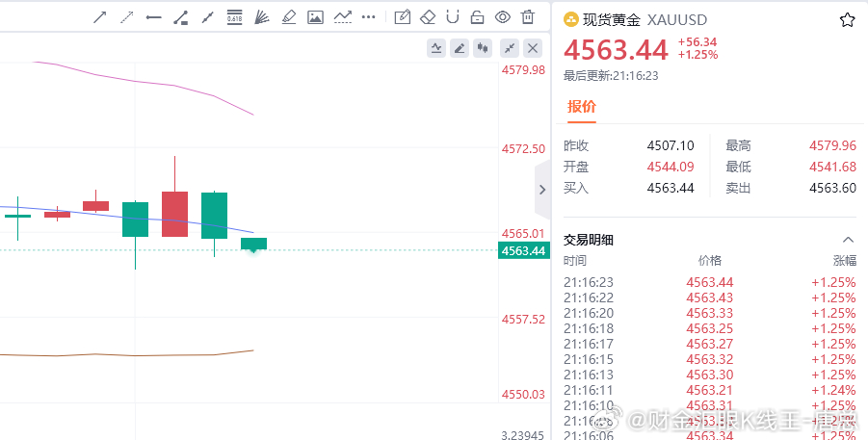Open the indicators line-chart button
The height and width of the screenshot is (440, 868).
(x=436, y=49)
